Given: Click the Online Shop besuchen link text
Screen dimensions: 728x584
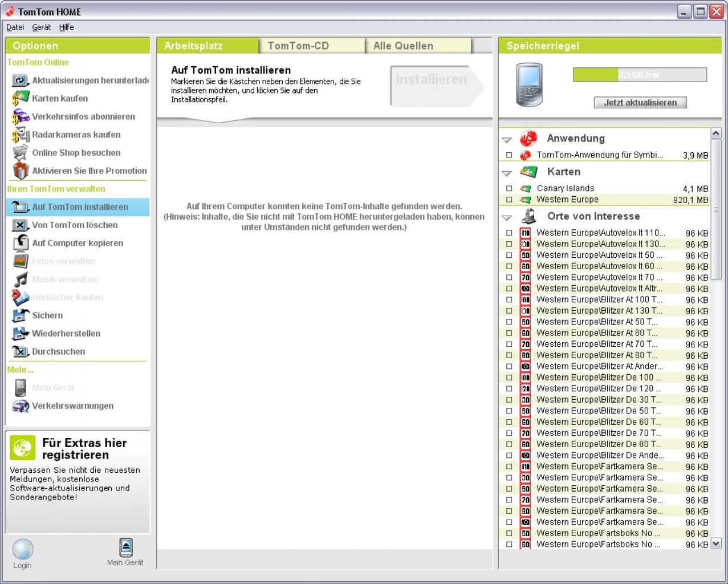Looking at the screenshot, I should (x=76, y=153).
